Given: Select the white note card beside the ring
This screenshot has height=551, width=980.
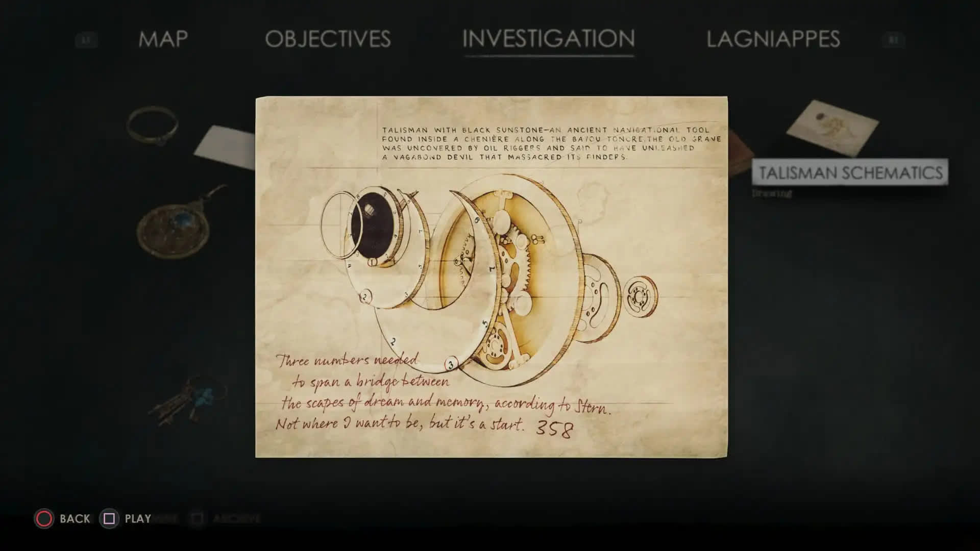Looking at the screenshot, I should click(225, 147).
